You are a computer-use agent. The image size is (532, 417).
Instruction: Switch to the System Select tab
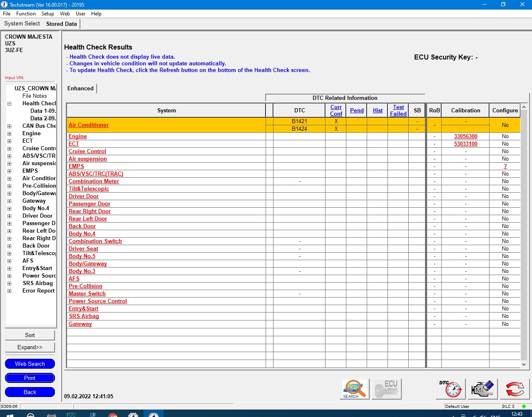point(22,24)
